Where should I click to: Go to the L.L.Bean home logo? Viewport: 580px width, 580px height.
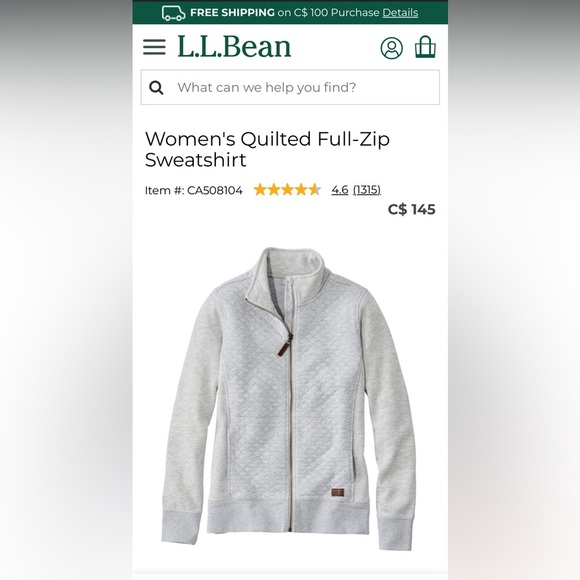[x=234, y=47]
